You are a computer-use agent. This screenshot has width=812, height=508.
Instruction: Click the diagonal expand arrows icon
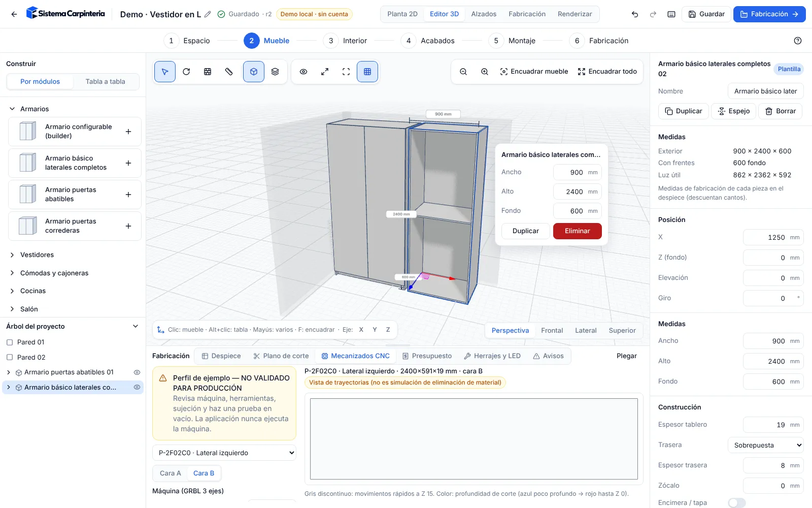point(325,72)
